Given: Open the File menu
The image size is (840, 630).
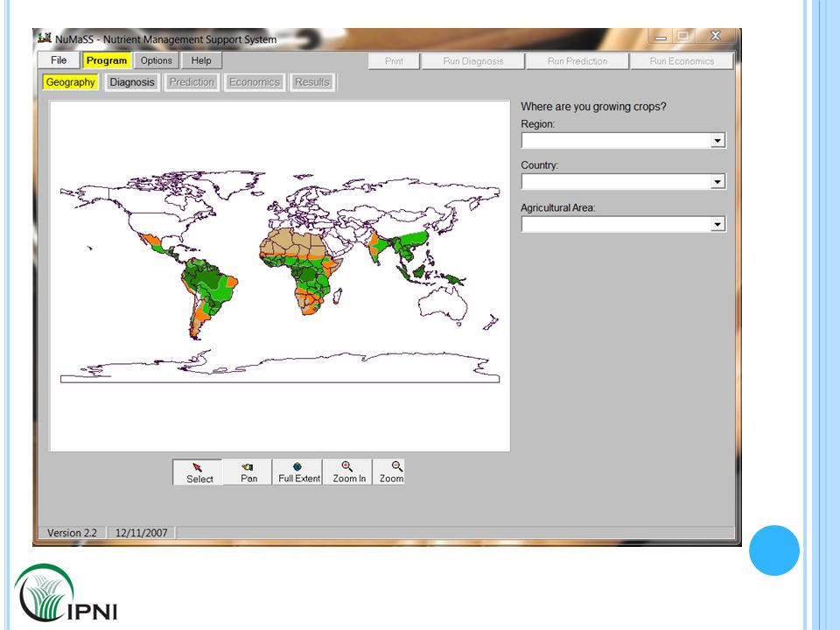Looking at the screenshot, I should [59, 60].
